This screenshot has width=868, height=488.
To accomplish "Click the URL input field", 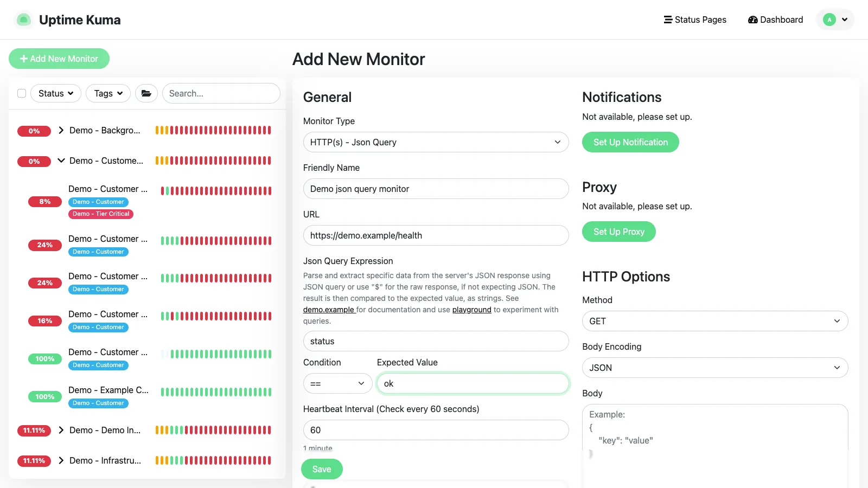I will coord(436,235).
